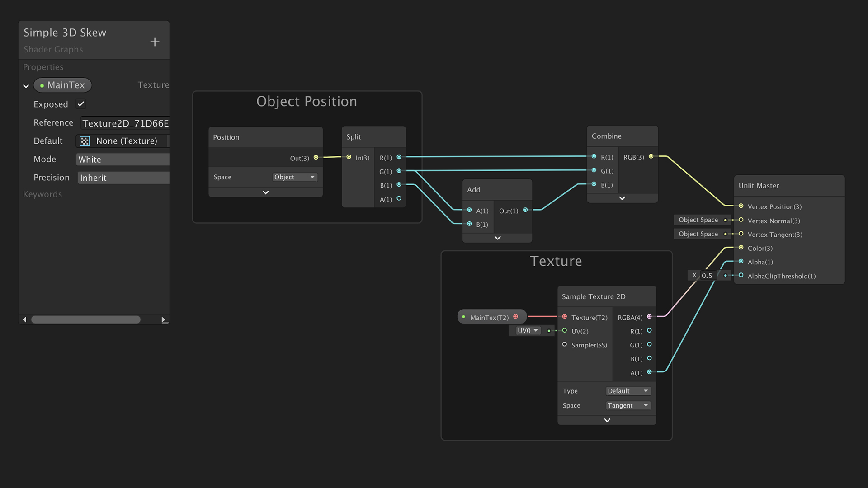The width and height of the screenshot is (868, 488).
Task: Edit the Reference field Texture2D_71D66E
Action: tap(125, 123)
